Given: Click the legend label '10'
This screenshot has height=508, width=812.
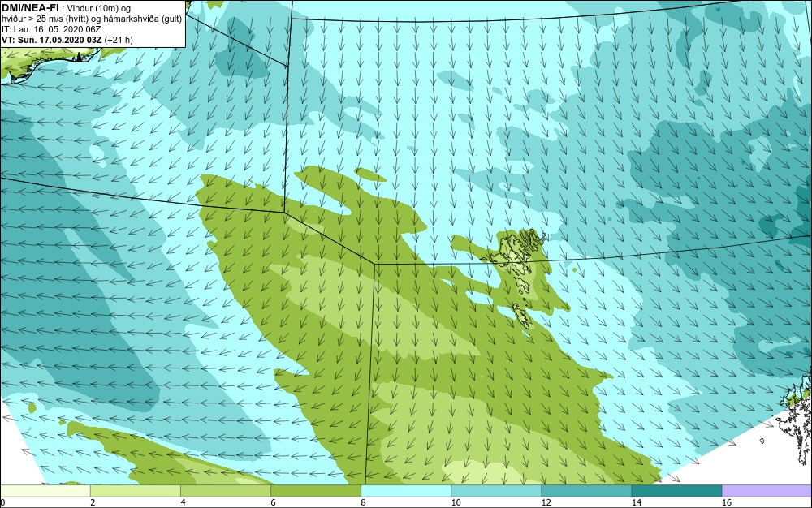Looking at the screenshot, I should [x=456, y=502].
